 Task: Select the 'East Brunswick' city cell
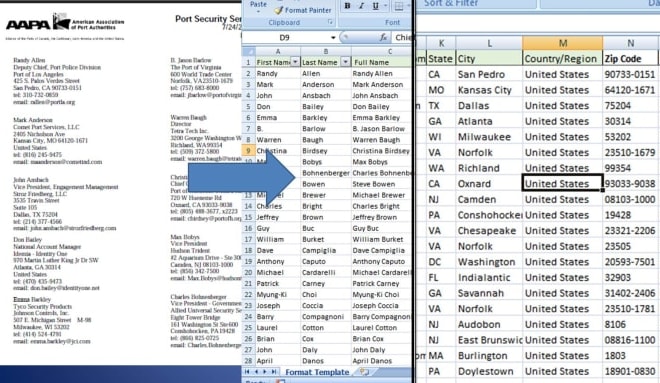click(x=489, y=340)
